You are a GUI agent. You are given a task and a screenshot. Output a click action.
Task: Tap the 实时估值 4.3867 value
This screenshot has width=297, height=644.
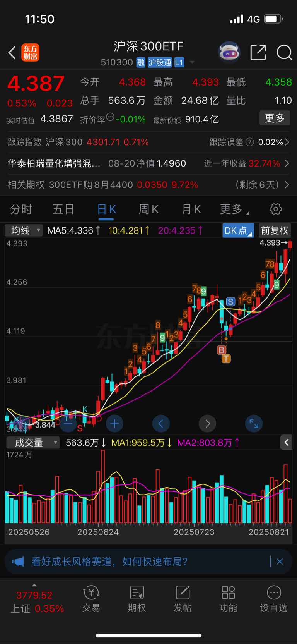coord(56,119)
